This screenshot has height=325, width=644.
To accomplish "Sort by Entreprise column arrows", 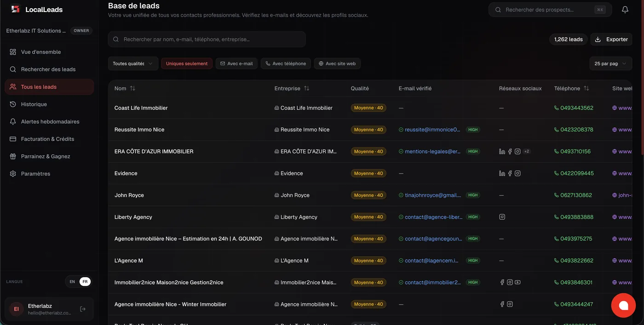I will 306,88.
